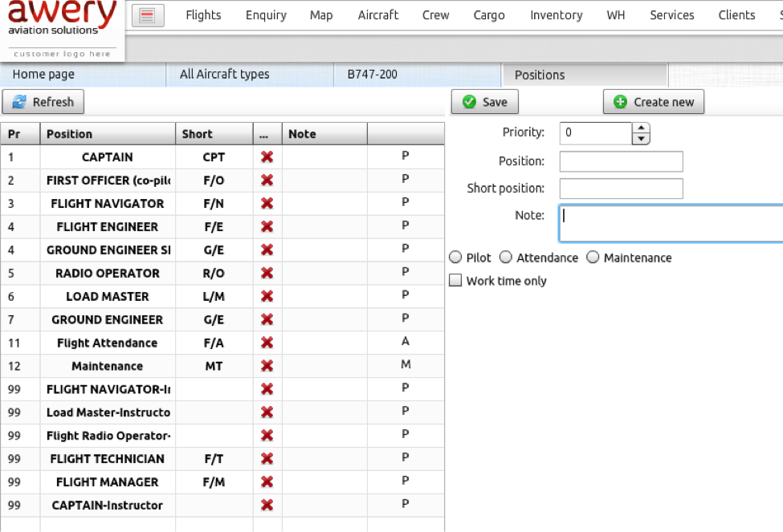Open the menu icon beside the Awery logo
The width and height of the screenshot is (783, 532).
coord(147,15)
